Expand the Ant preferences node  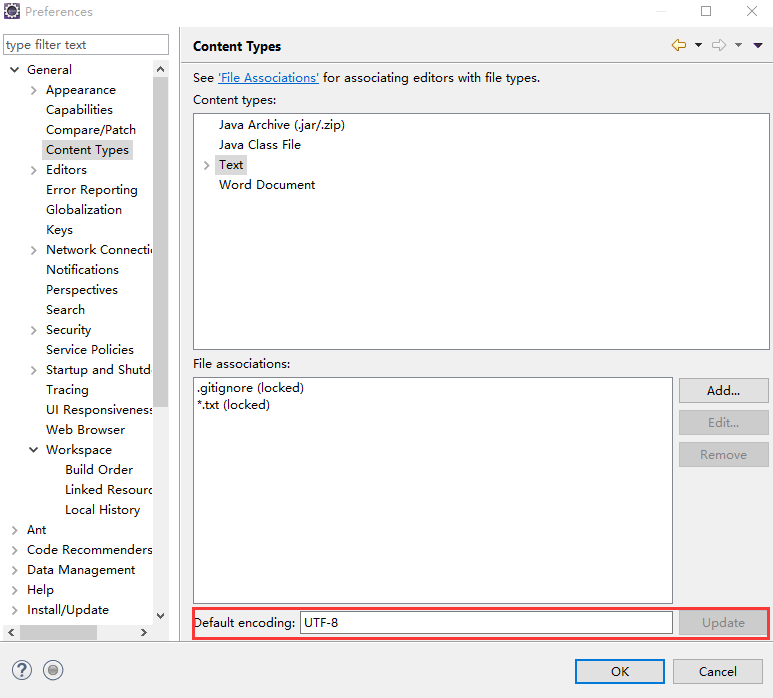[15, 530]
